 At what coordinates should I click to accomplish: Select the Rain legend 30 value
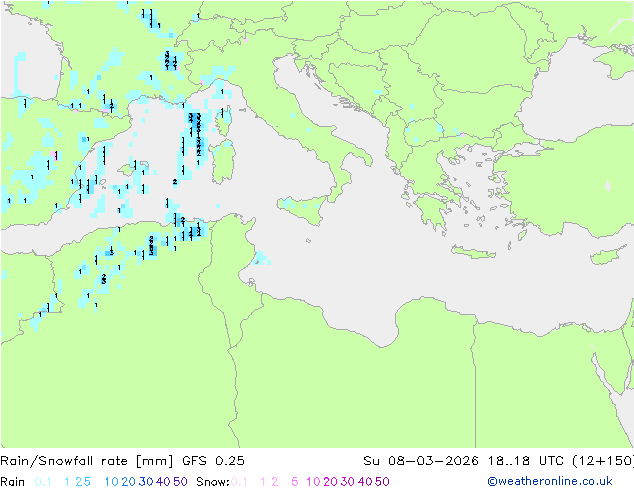pyautogui.click(x=146, y=482)
